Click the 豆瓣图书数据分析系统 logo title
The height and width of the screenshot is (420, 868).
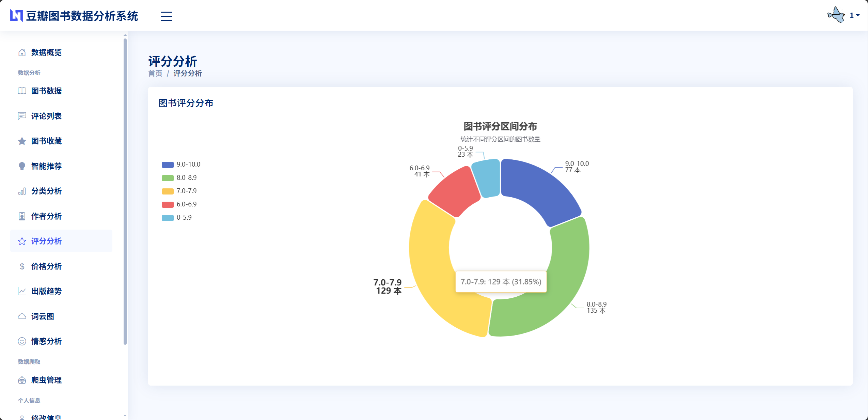pyautogui.click(x=82, y=16)
